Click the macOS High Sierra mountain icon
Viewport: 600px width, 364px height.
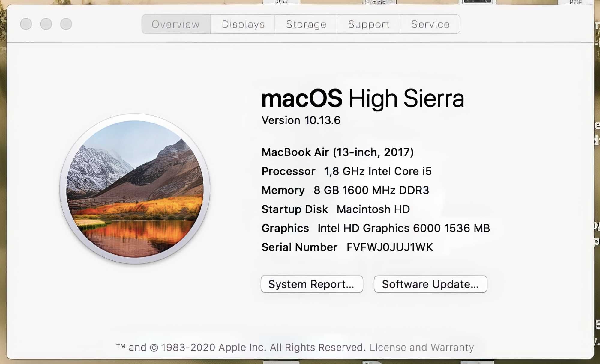tap(135, 189)
